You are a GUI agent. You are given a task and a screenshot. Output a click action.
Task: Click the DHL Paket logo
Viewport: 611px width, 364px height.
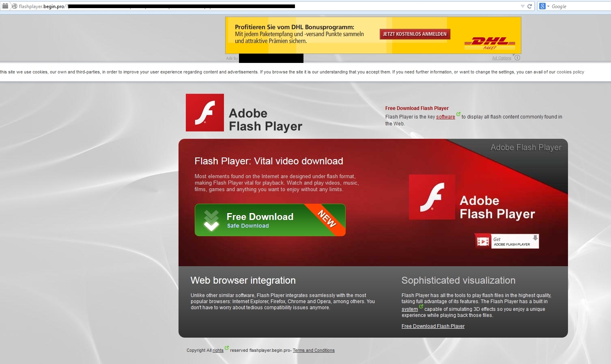490,43
